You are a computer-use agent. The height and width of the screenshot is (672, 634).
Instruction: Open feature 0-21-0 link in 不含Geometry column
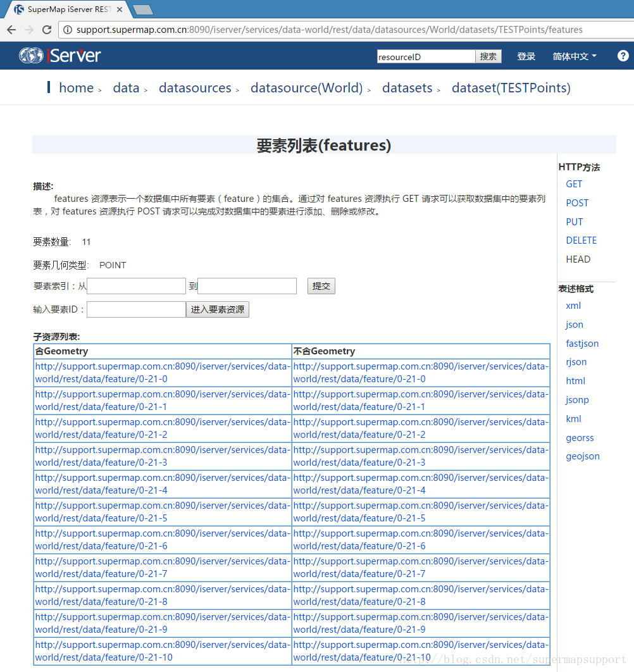tap(421, 373)
